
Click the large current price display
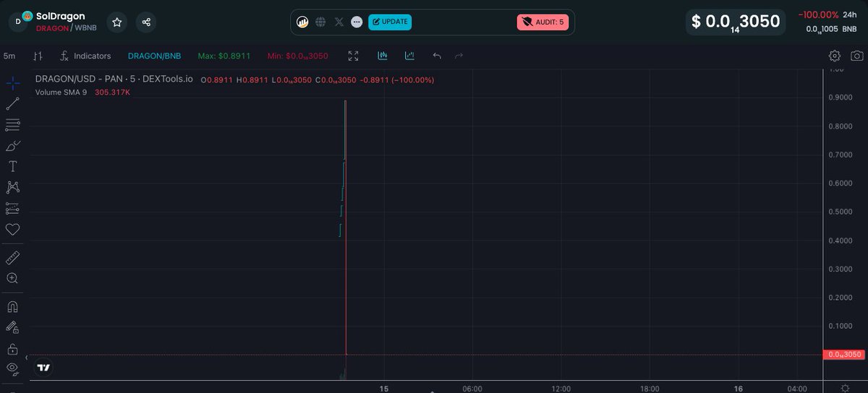[x=736, y=22]
